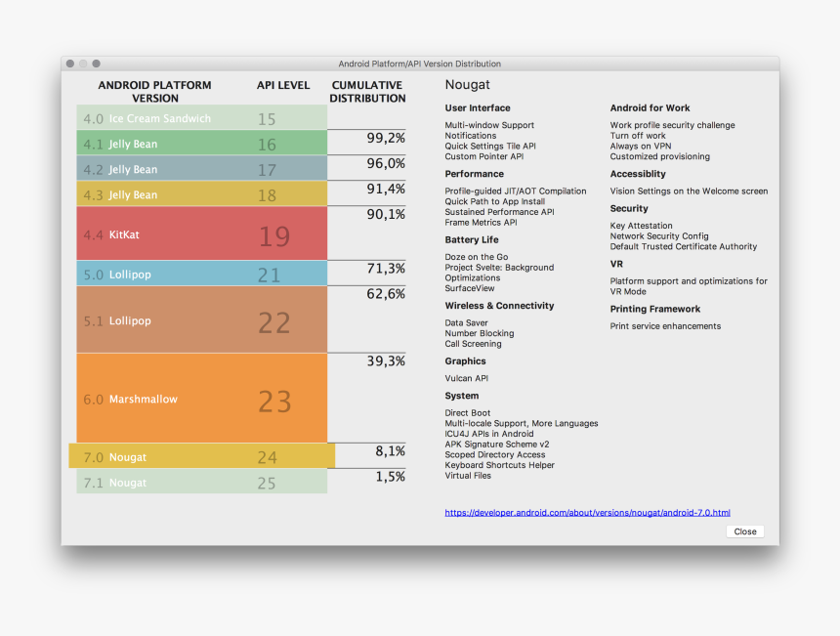This screenshot has height=636, width=840.
Task: Click the 91,4% distribution value
Action: 386,190
